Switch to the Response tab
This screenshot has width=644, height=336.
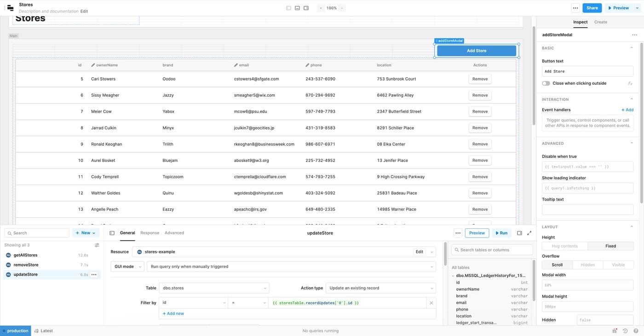(x=149, y=233)
